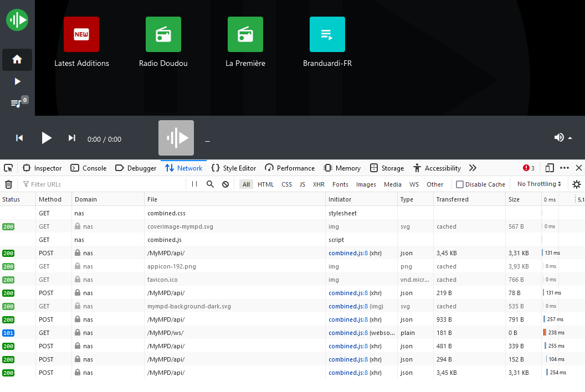Screen dimensions: 585x392
Task: Open the Accessibility tab
Action: [x=437, y=168]
